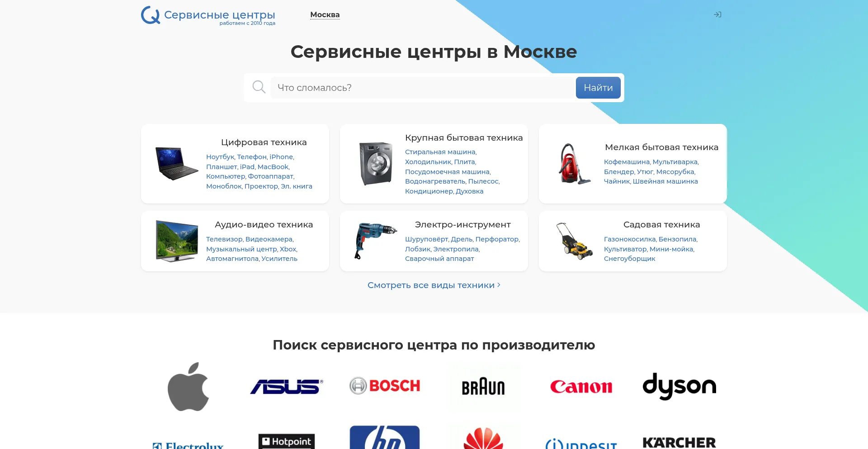
Task: Focus the Что сломалось? search field
Action: 422,88
